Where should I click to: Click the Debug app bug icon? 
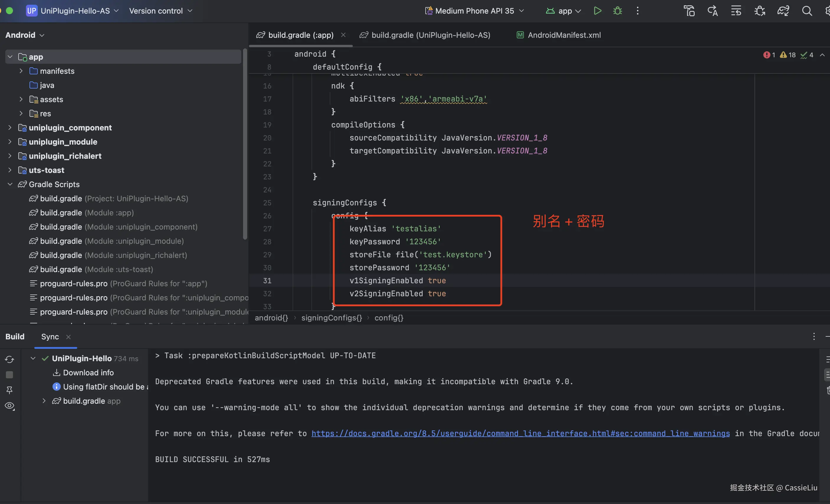tap(617, 11)
